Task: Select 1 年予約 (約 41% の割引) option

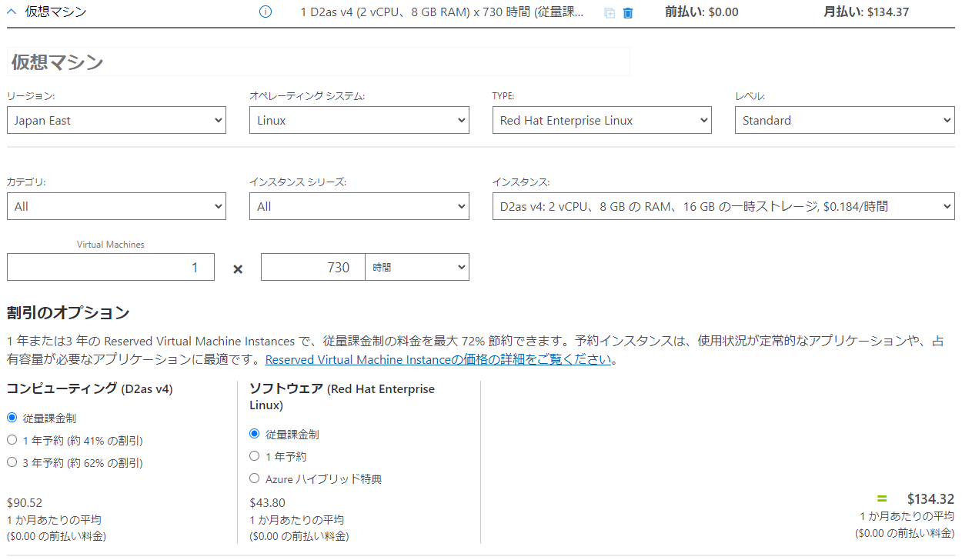Action: coord(12,440)
